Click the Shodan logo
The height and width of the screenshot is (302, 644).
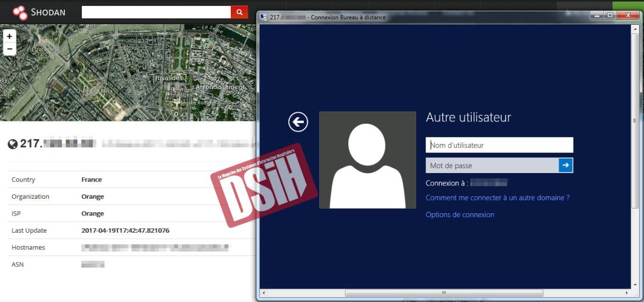[x=39, y=12]
